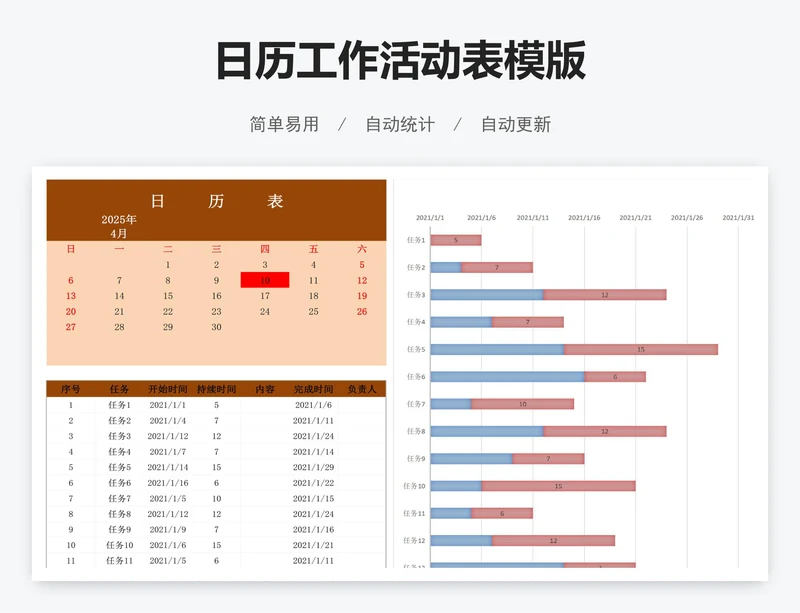Click red bar labeled 15 for chart 任务10
The width and height of the screenshot is (800, 613).
pyautogui.click(x=559, y=486)
